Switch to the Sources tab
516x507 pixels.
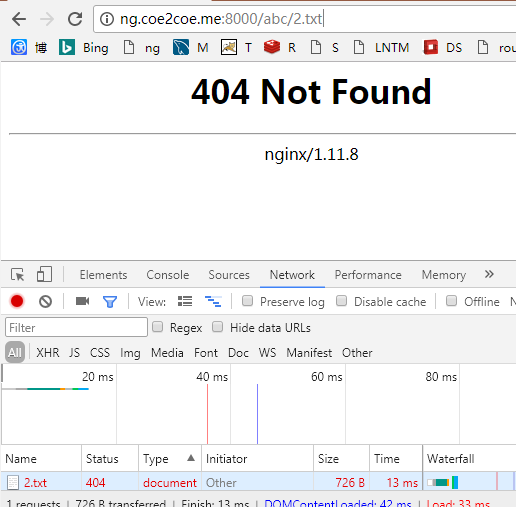coord(229,275)
